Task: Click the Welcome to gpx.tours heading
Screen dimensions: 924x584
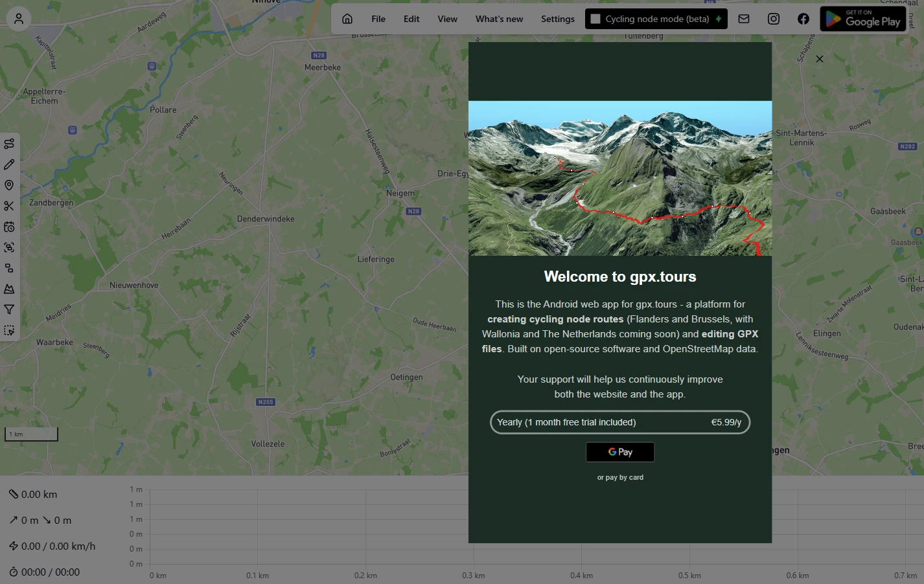Action: click(620, 276)
